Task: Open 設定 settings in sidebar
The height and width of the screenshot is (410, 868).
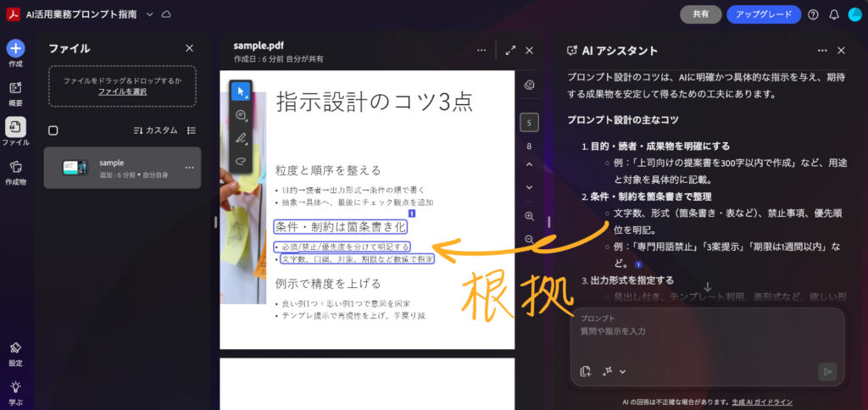Action: pyautogui.click(x=15, y=353)
